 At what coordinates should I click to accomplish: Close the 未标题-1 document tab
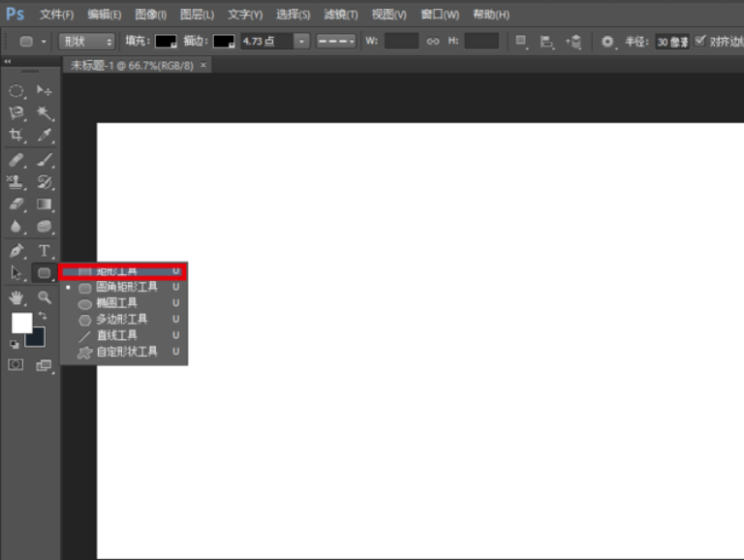click(x=203, y=65)
